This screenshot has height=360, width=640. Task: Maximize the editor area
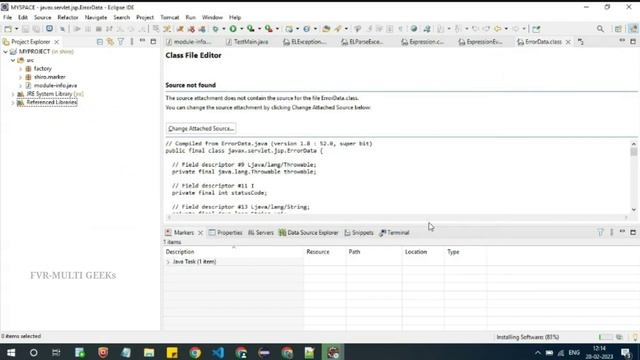tap(633, 42)
